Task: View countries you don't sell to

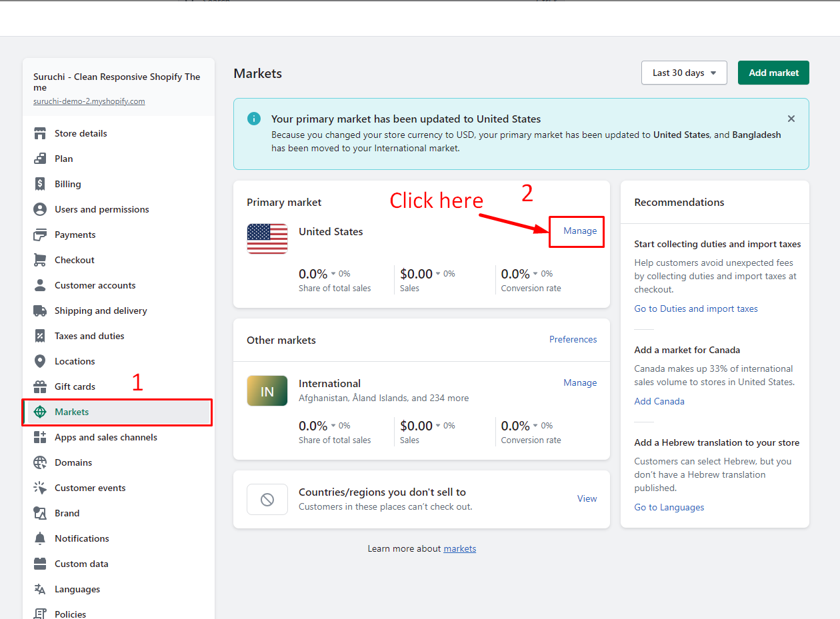Action: [x=587, y=498]
